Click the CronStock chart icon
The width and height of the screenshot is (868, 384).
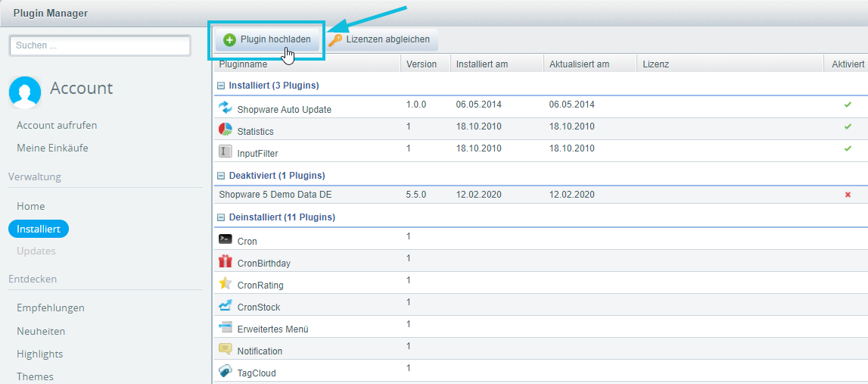(x=226, y=304)
